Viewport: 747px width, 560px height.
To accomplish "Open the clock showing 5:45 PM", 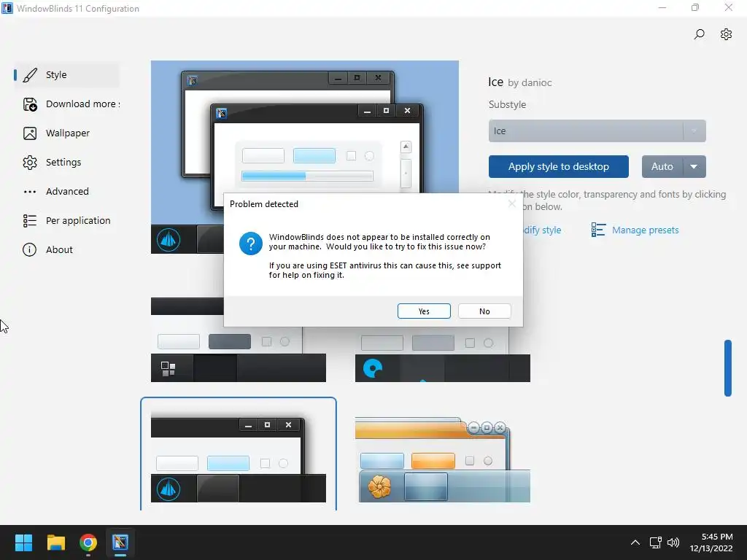I will point(711,542).
